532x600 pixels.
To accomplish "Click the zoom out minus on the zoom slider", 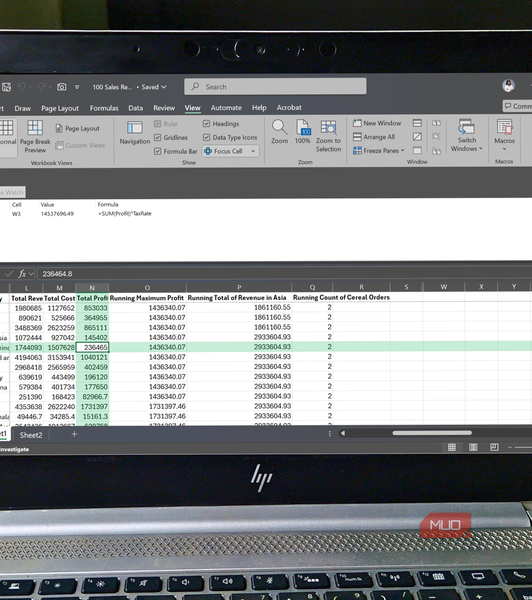I will (510, 447).
